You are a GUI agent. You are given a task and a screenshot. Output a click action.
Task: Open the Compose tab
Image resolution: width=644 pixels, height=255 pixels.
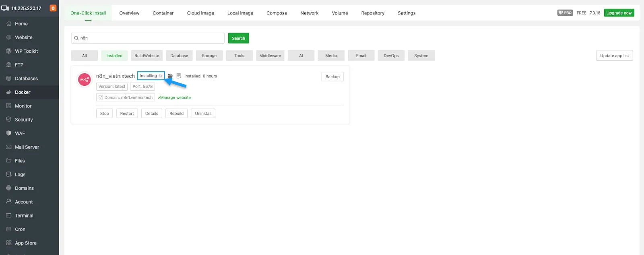point(277,13)
